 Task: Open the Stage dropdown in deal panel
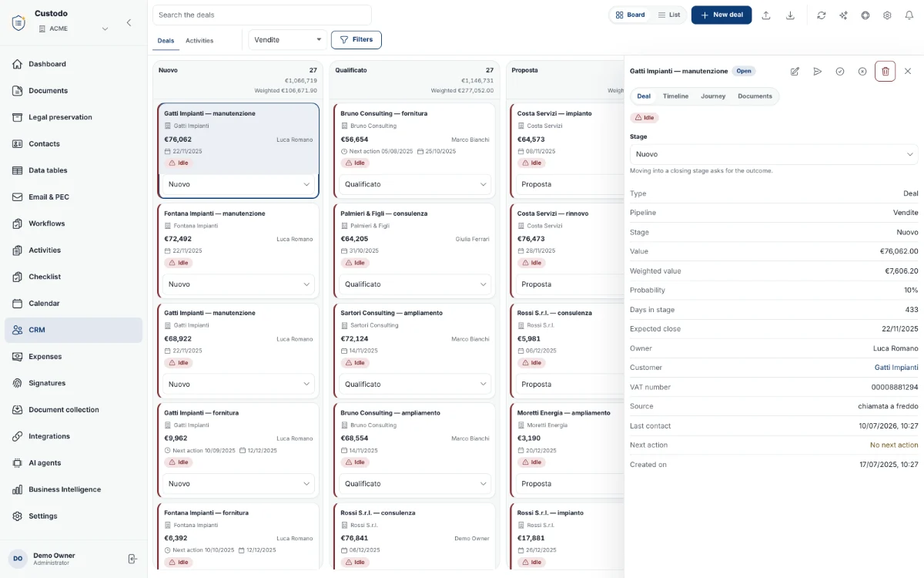(774, 154)
